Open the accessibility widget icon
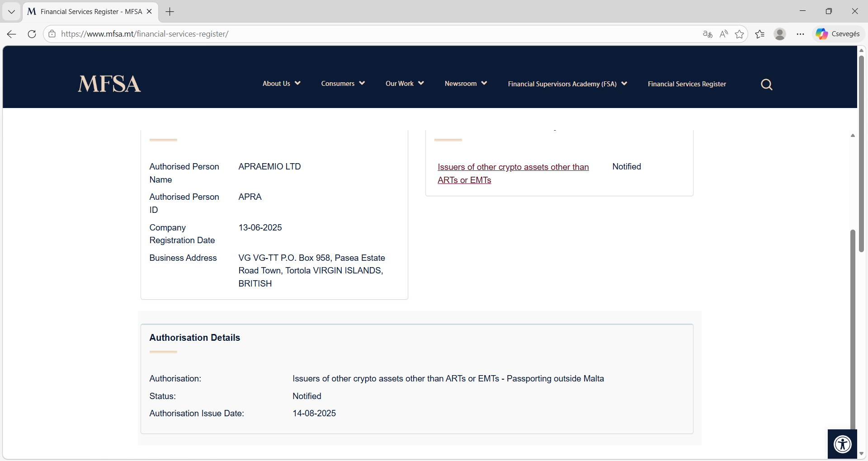 tap(842, 444)
